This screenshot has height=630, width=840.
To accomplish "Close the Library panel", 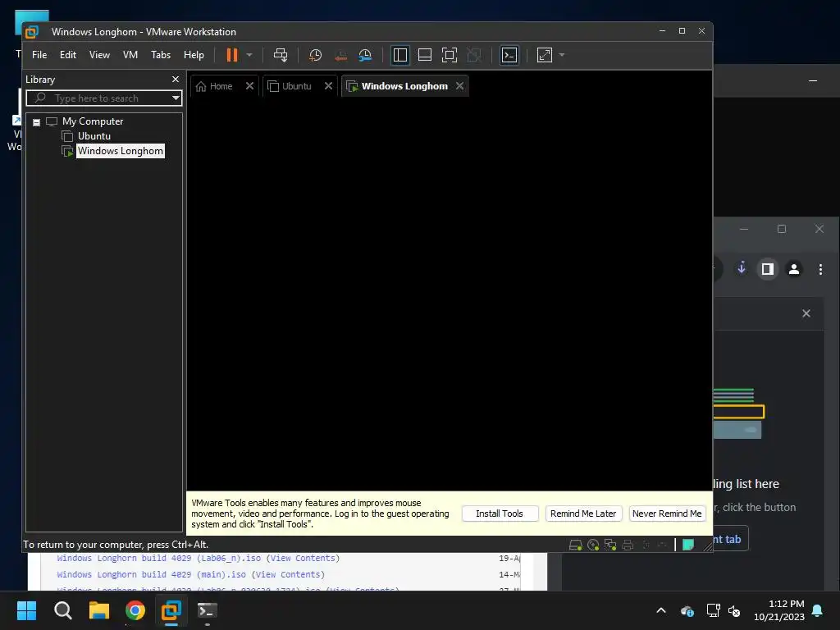I will (x=176, y=80).
